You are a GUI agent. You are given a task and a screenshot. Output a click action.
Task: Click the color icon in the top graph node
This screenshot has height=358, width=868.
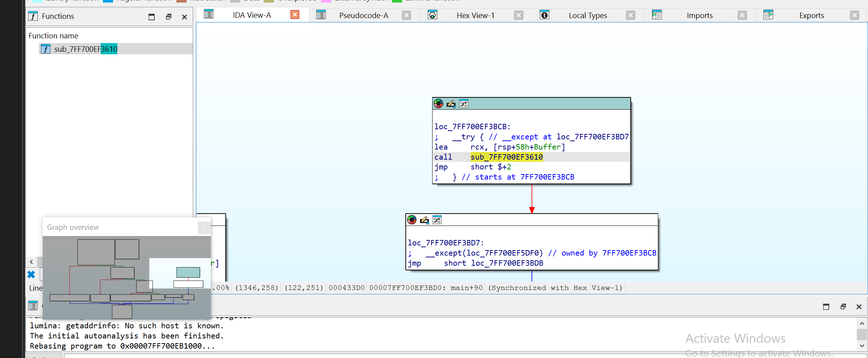tap(438, 104)
